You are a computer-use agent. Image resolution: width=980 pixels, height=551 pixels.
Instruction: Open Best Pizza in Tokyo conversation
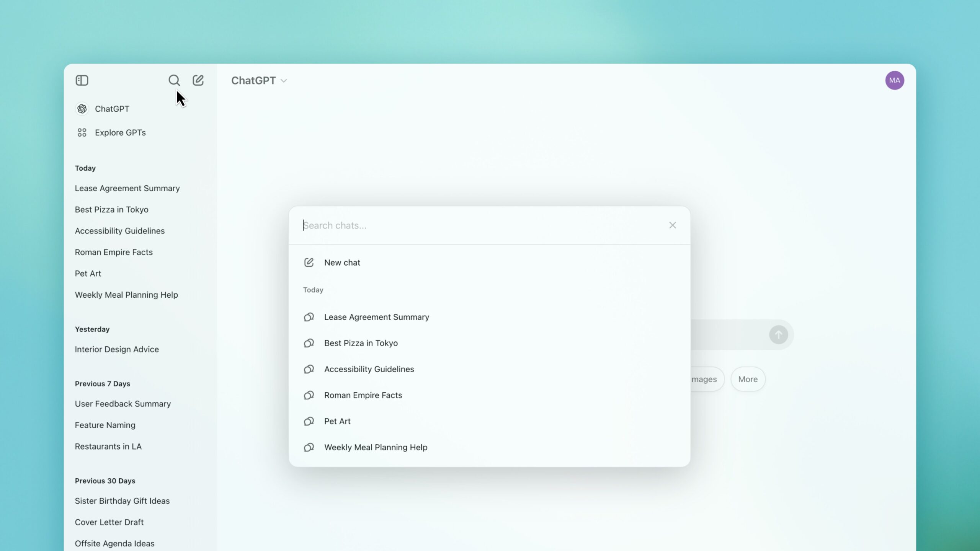(x=361, y=342)
